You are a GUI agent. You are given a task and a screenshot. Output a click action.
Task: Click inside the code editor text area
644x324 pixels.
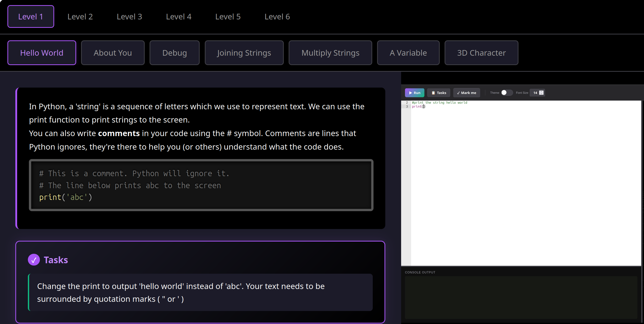524,179
